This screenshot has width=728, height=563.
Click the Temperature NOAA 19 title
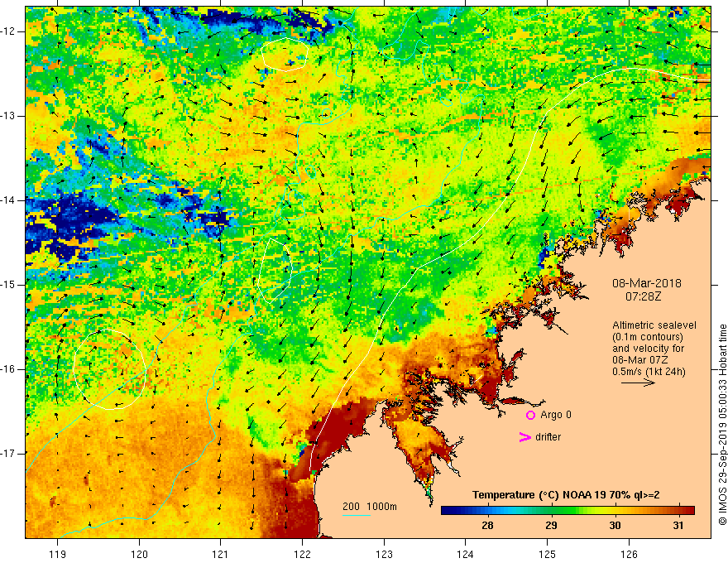click(x=566, y=495)
